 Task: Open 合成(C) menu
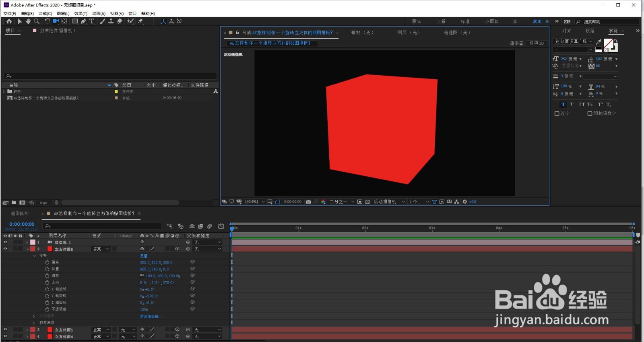(45, 14)
